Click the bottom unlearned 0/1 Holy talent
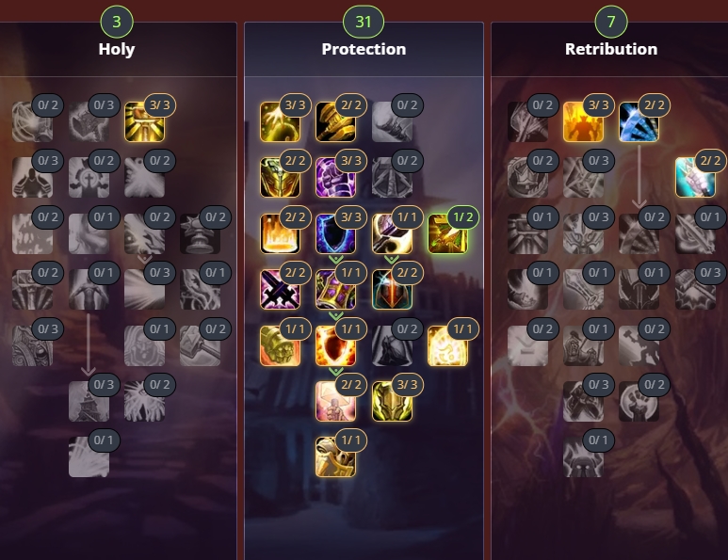 (x=89, y=457)
